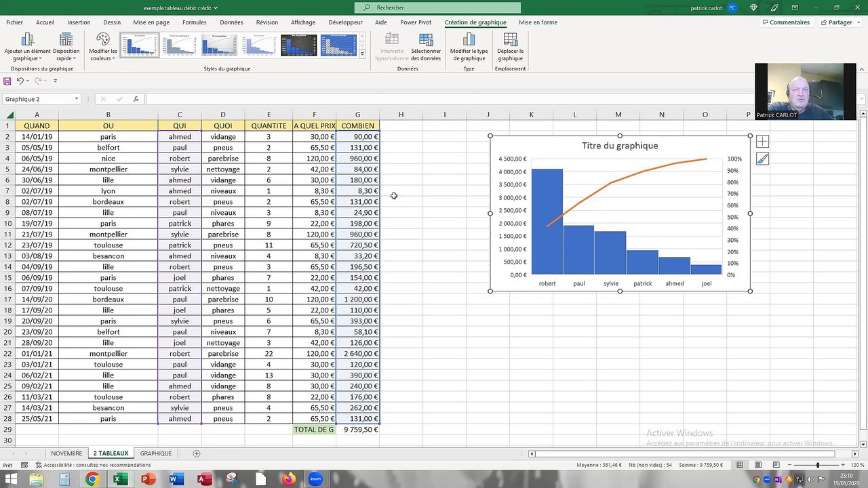Open the Name Box dropdown
Screen dimensions: 868x488
pyautogui.click(x=77, y=99)
